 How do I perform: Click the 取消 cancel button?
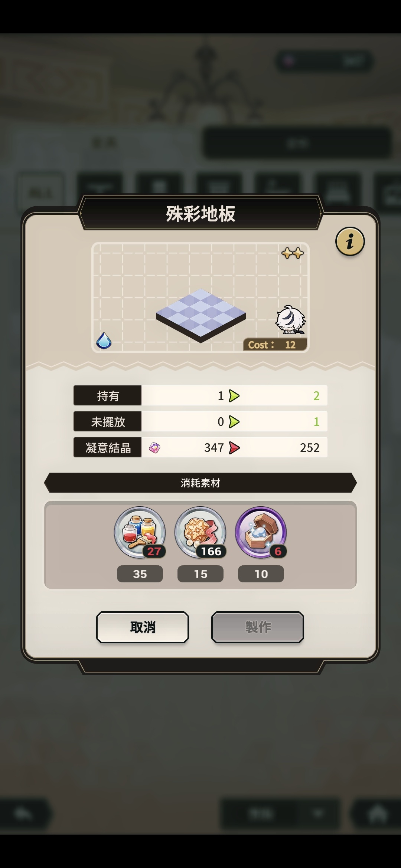click(143, 627)
